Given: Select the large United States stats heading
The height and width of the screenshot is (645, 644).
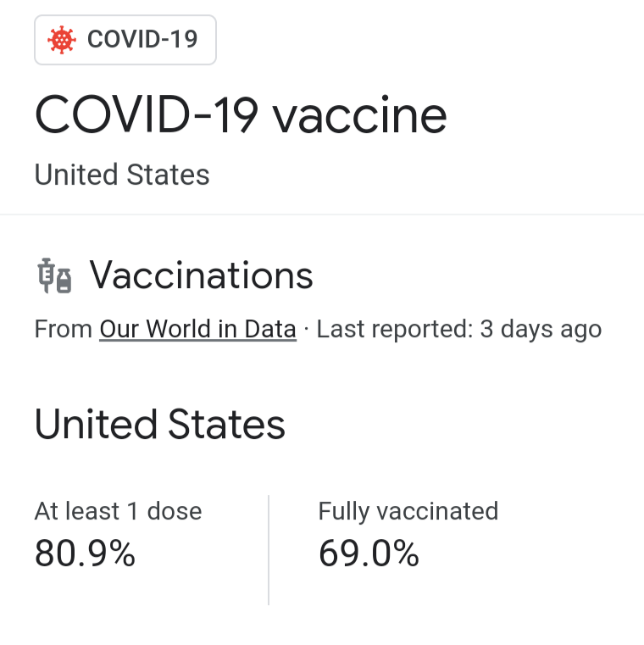Looking at the screenshot, I should pos(160,424).
